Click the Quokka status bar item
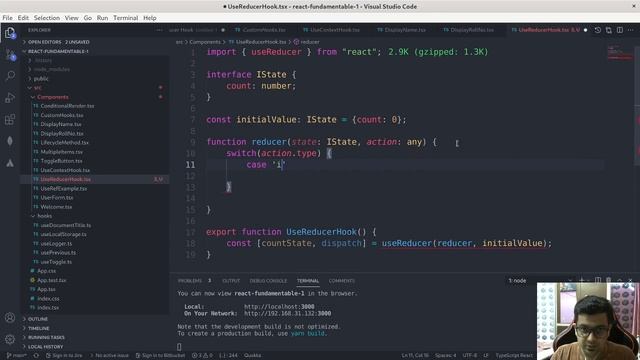Screen dimensions: 640x360 (x=253, y=356)
